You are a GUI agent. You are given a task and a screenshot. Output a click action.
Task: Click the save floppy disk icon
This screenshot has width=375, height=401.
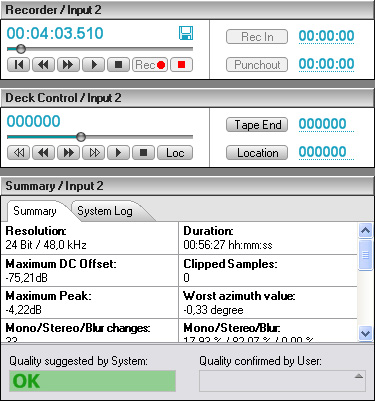(186, 33)
